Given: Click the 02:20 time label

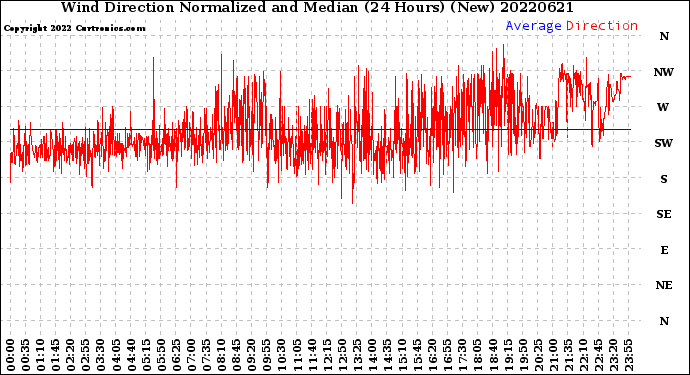Looking at the screenshot, I should [71, 356].
